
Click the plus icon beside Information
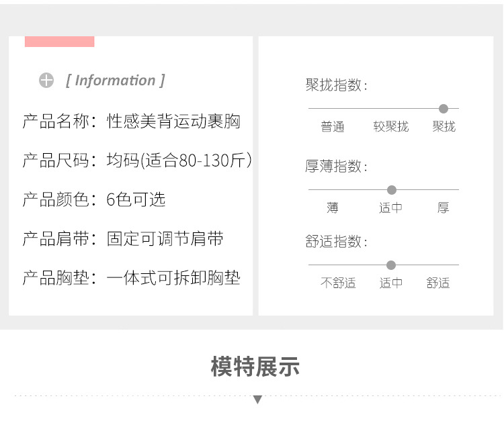(x=46, y=81)
